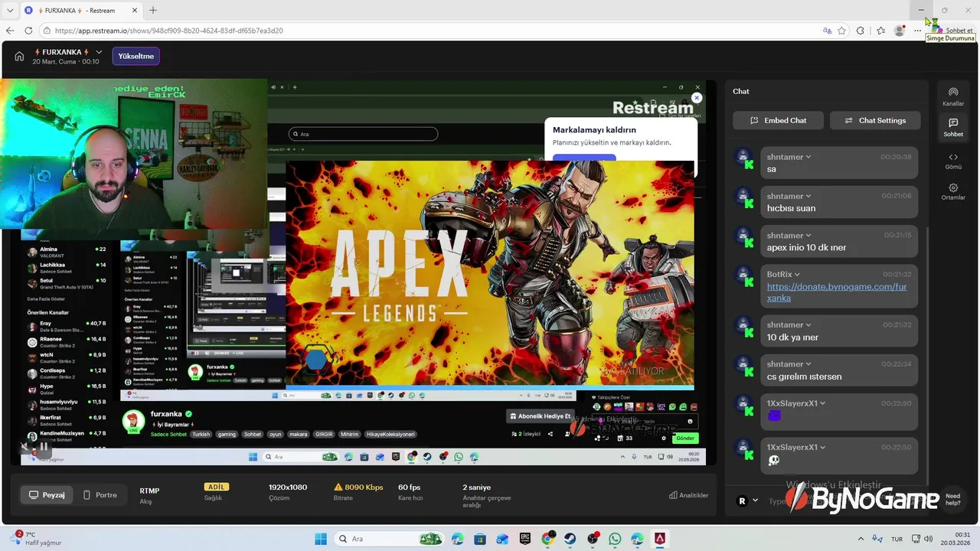Viewport: 980px width, 551px height.
Task: Open the weather widget showing 7°C
Action: point(37,539)
